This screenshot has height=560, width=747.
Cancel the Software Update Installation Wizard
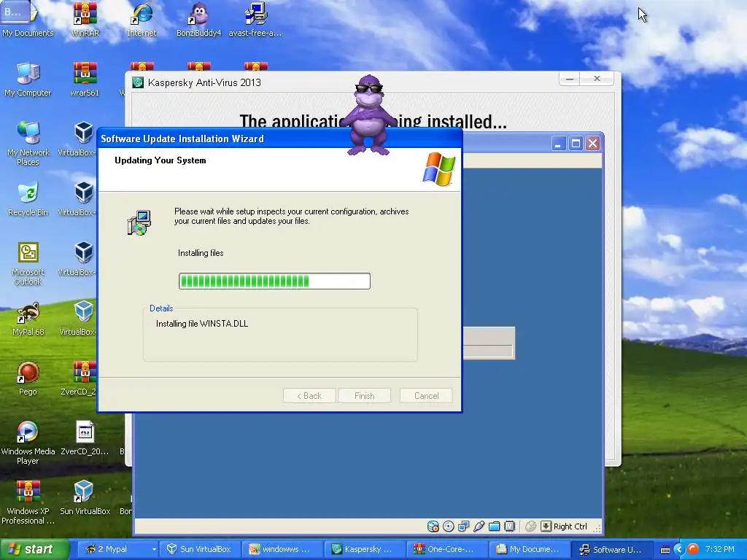(x=426, y=396)
